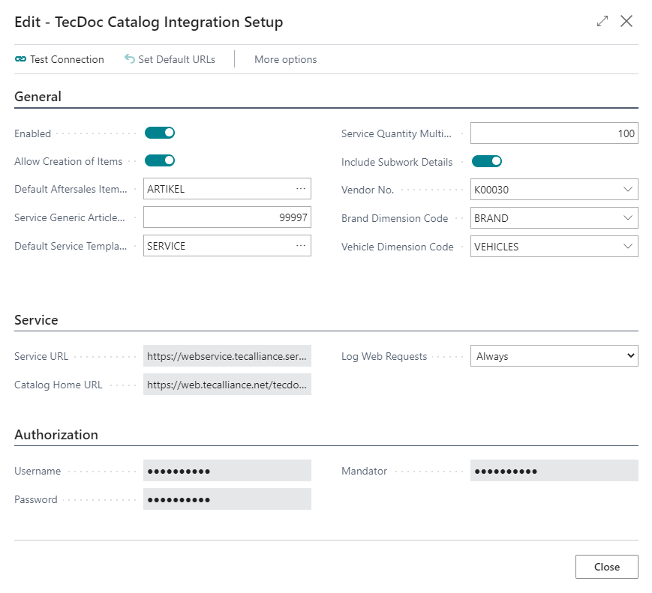Click the Log Web Requests label
Image resolution: width=652 pixels, height=593 pixels.
click(x=384, y=356)
